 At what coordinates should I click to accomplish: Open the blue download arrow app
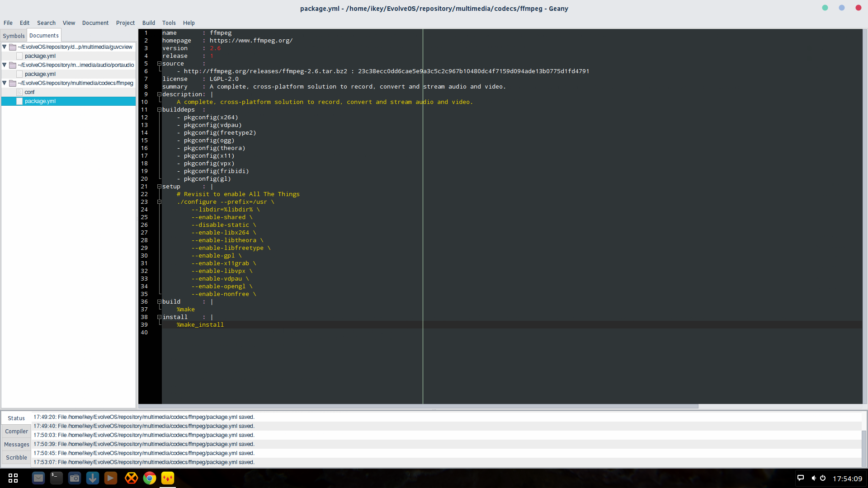pyautogui.click(x=93, y=478)
